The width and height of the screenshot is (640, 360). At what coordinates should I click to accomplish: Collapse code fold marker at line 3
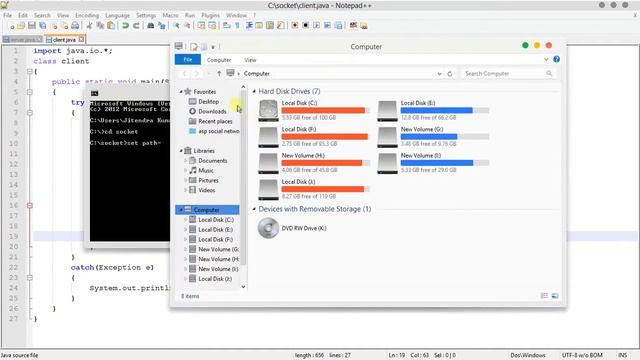[29, 71]
